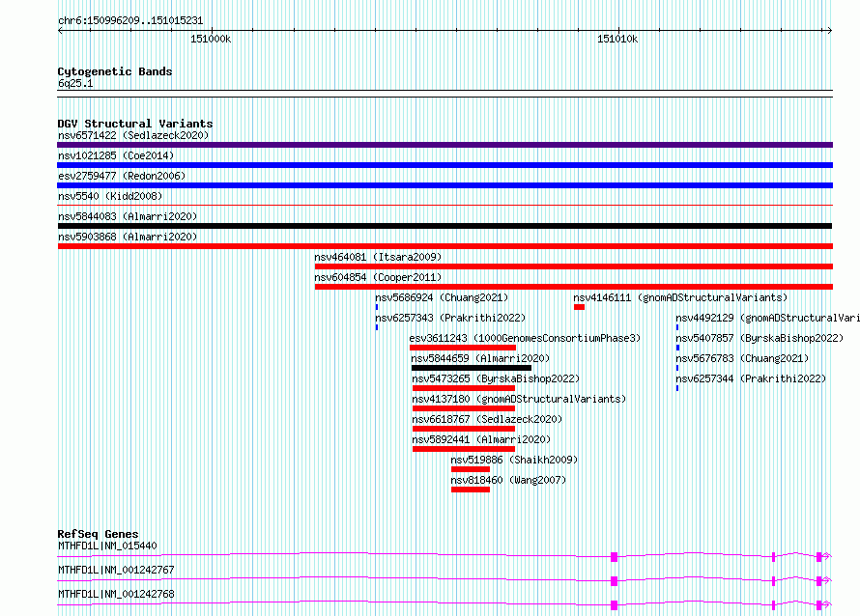Click the chr6:150996209..151015231 position text

pyautogui.click(x=130, y=20)
